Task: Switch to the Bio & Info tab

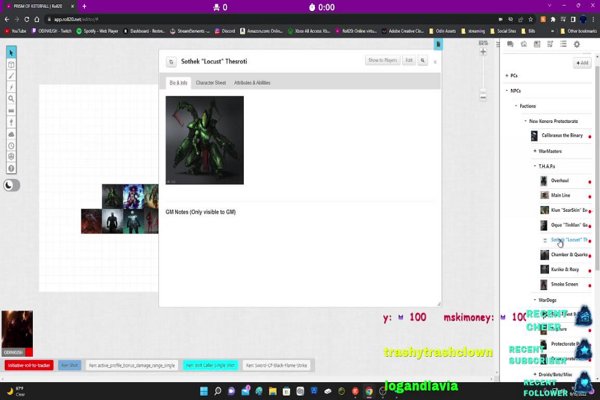Action: click(x=178, y=83)
